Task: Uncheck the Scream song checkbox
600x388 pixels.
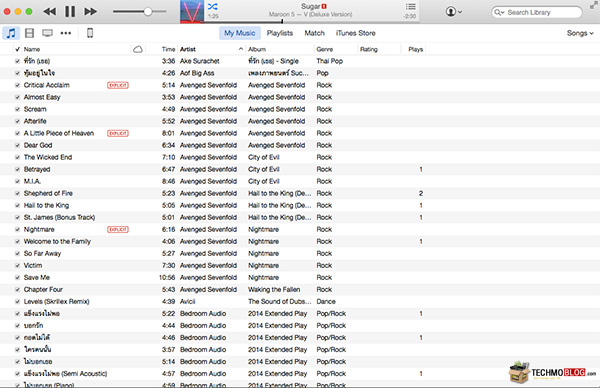Action: 17,109
